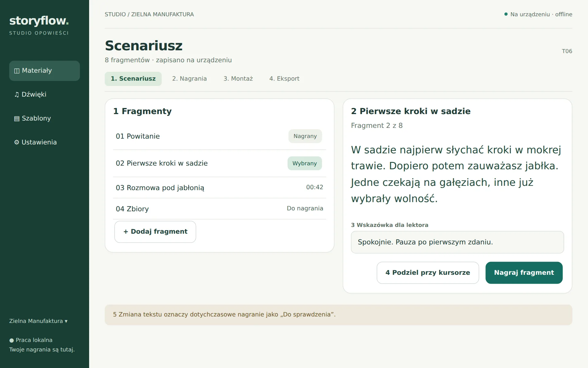This screenshot has height=368, width=588.
Task: Select fragment 03 Rozmowa pod jabłonią
Action: 219,188
